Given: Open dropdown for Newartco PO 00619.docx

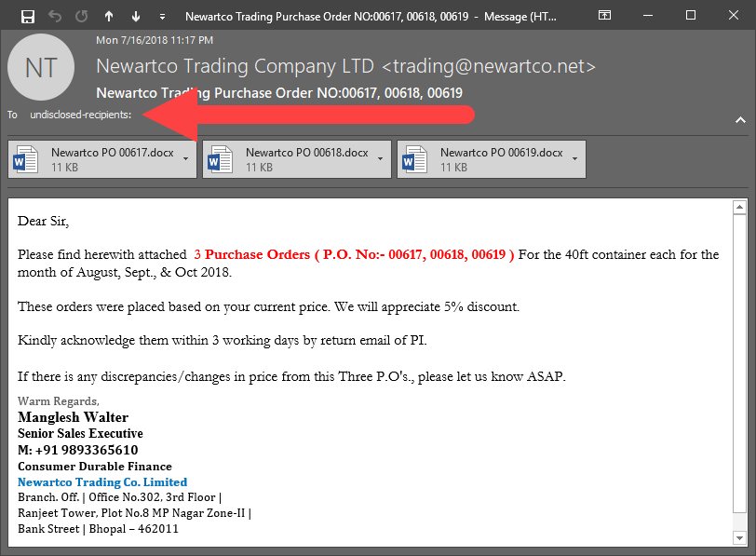Looking at the screenshot, I should pos(574,158).
